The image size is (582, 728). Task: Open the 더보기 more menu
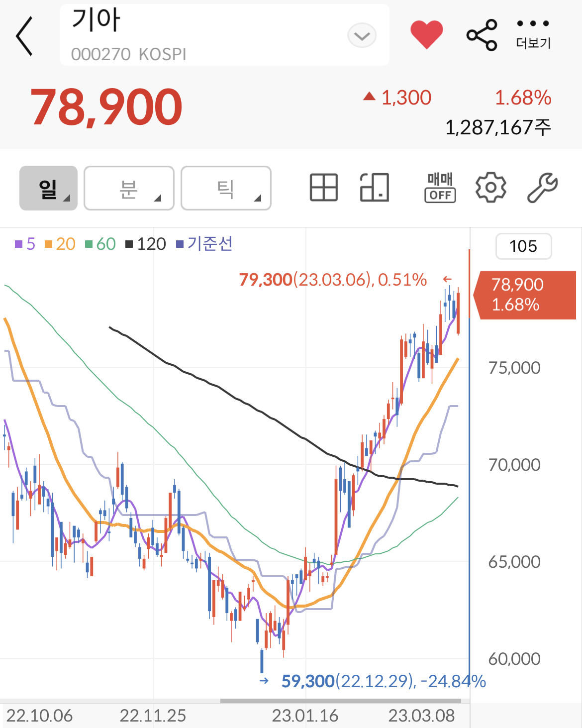[533, 35]
